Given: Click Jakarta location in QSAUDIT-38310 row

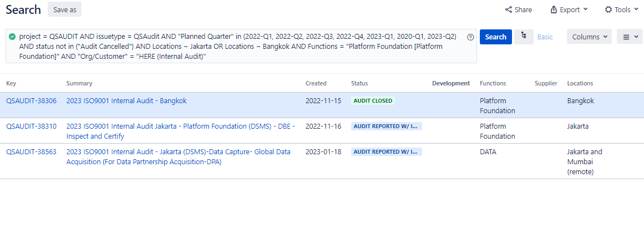Looking at the screenshot, I should [578, 126].
